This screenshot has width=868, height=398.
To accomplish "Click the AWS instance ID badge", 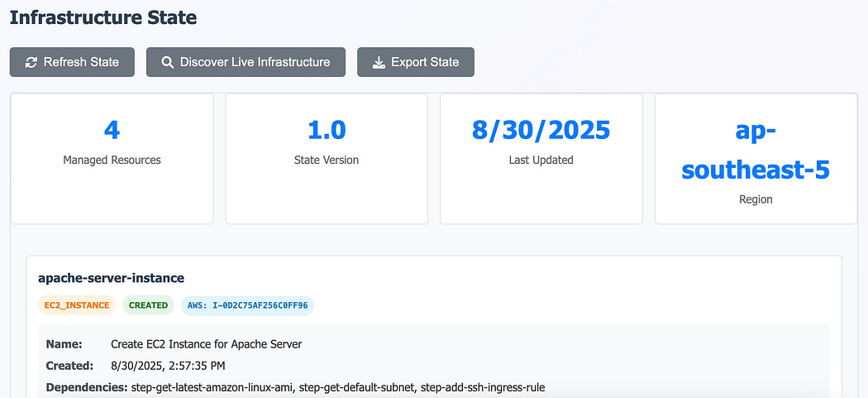I will (x=247, y=305).
